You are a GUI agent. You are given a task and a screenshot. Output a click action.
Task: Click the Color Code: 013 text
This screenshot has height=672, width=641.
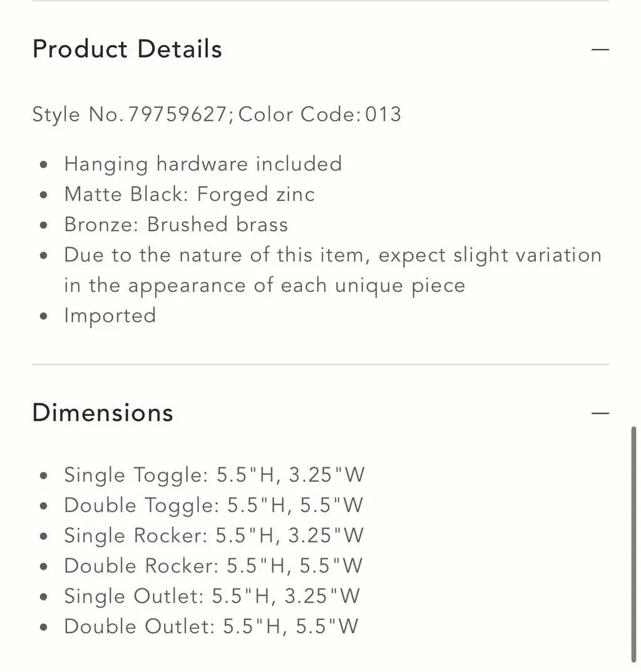(x=320, y=115)
